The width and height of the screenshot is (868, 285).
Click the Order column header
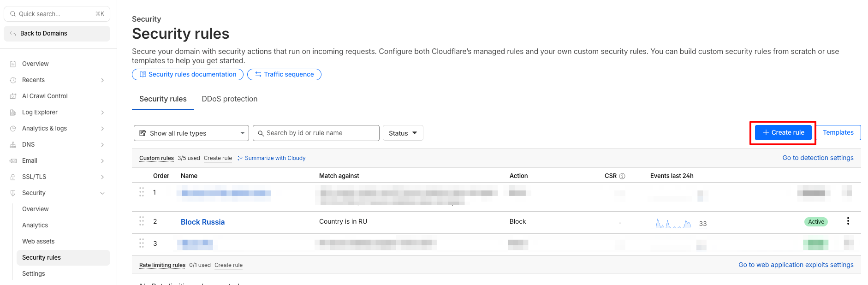161,176
